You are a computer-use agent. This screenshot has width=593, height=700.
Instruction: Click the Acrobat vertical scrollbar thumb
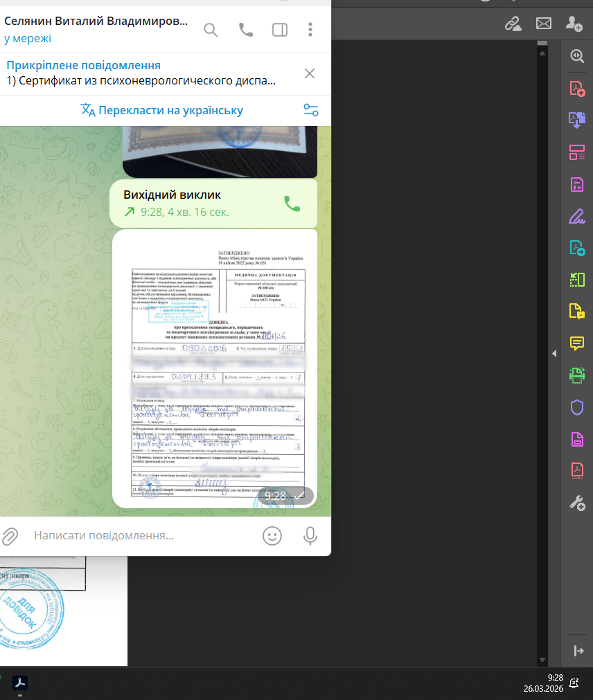pyautogui.click(x=542, y=44)
